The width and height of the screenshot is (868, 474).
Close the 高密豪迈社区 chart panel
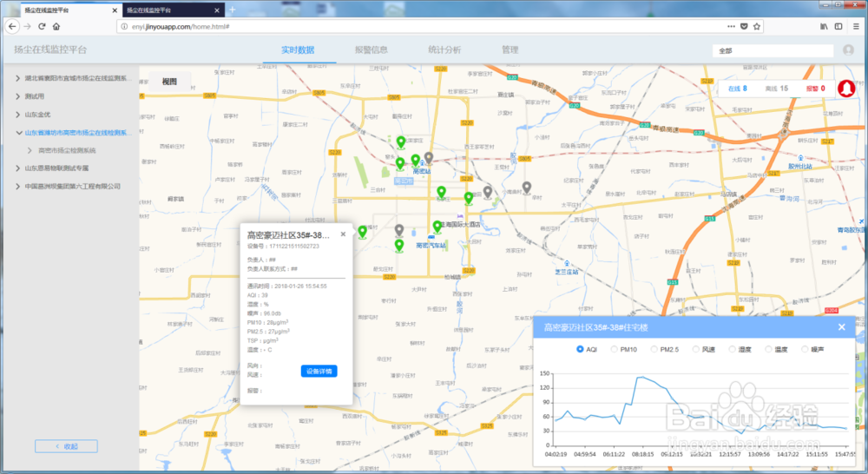[841, 327]
